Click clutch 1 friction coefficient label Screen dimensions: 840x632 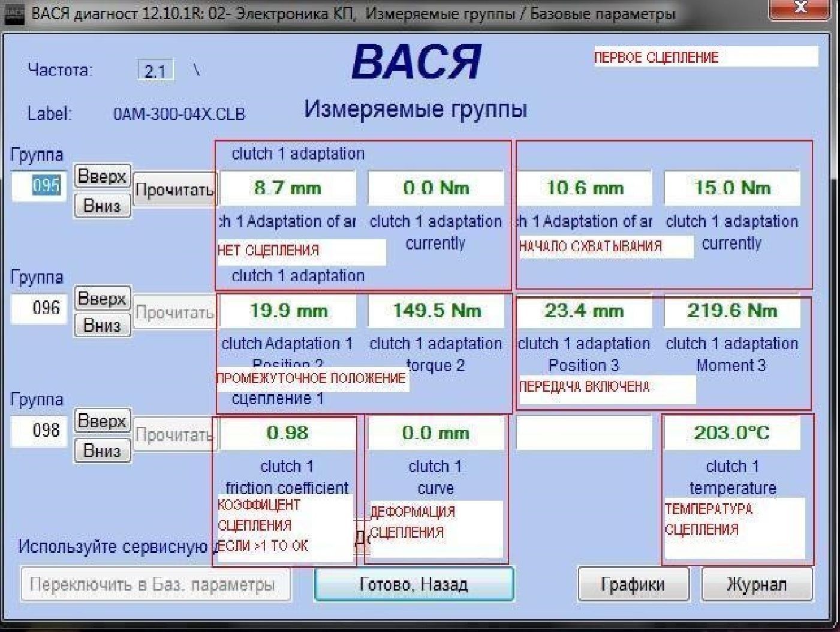pyautogui.click(x=287, y=477)
